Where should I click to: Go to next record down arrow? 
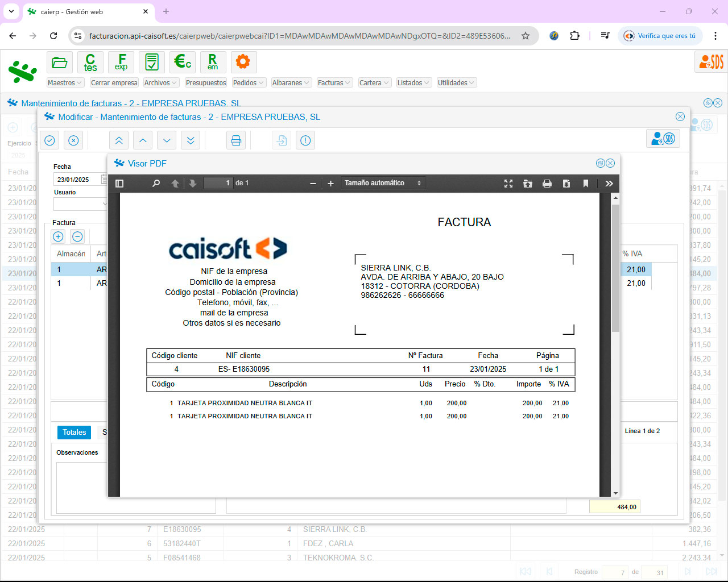(x=167, y=140)
